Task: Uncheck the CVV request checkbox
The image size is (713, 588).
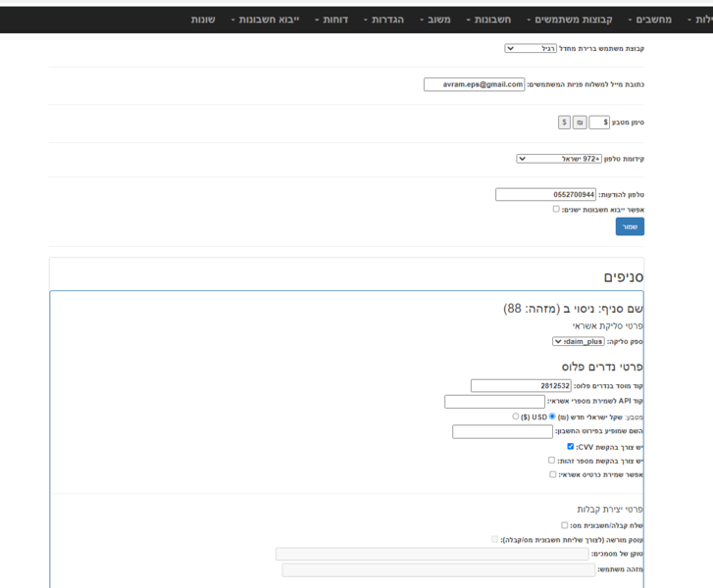Action: pyautogui.click(x=570, y=447)
